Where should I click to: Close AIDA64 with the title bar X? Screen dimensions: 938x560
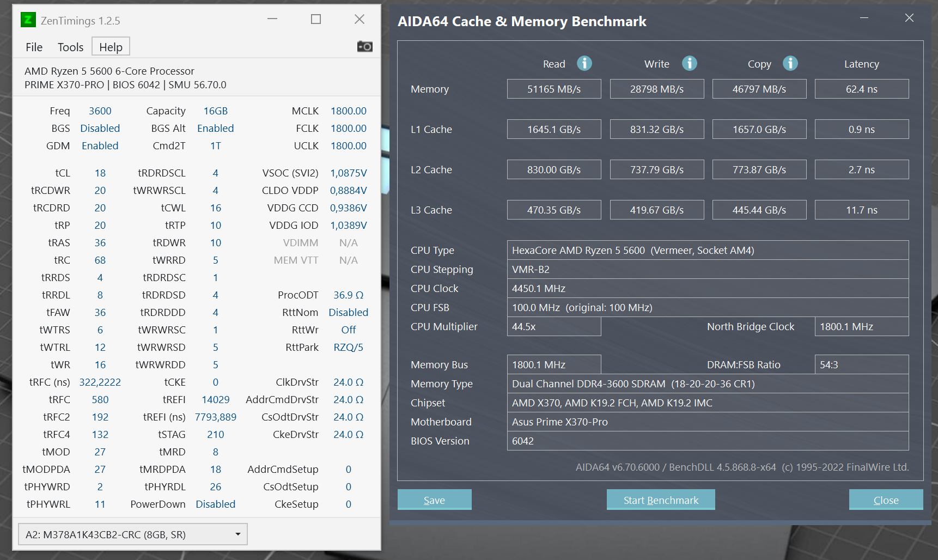click(x=909, y=18)
